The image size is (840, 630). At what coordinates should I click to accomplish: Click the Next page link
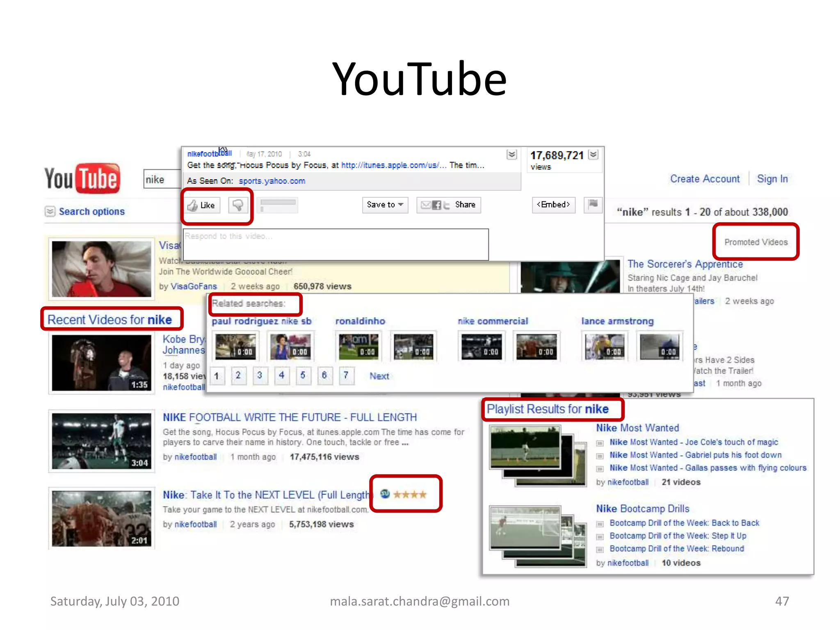(379, 376)
